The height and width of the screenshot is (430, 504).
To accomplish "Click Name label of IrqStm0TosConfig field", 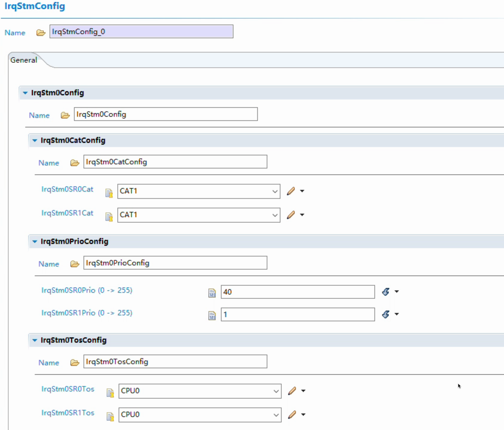I will click(x=49, y=363).
